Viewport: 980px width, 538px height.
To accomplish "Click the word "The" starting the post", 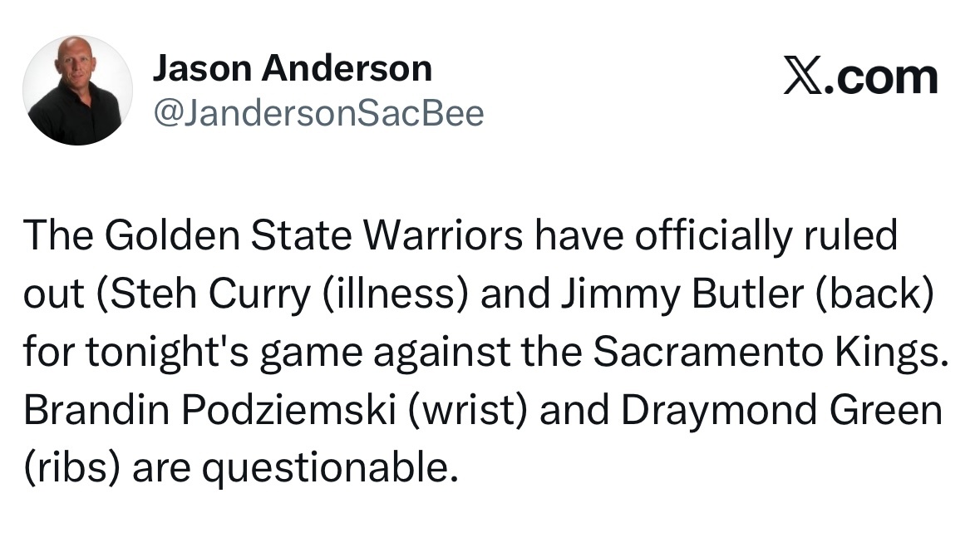I will (x=55, y=236).
